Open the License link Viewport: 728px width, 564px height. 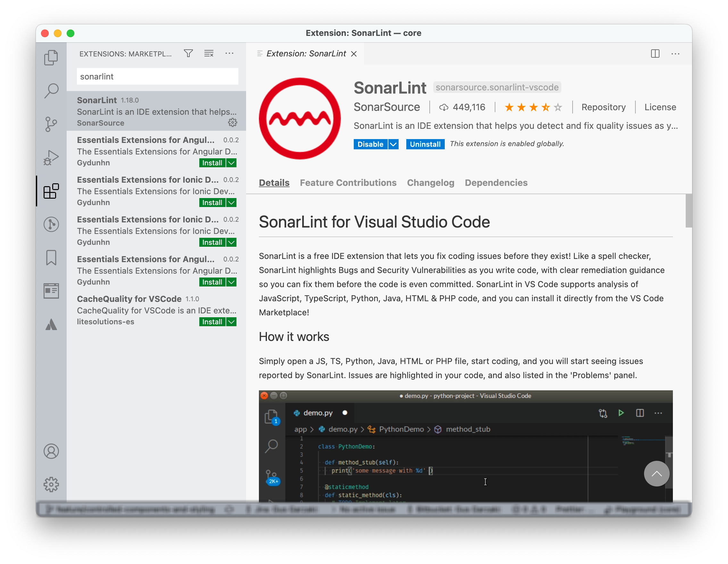point(660,107)
